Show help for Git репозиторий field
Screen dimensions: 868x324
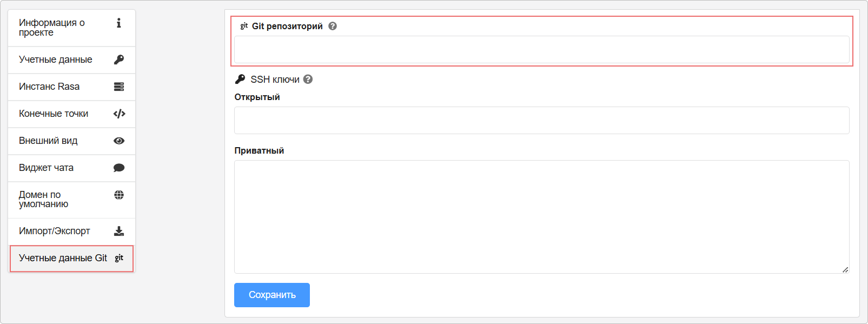pos(333,26)
